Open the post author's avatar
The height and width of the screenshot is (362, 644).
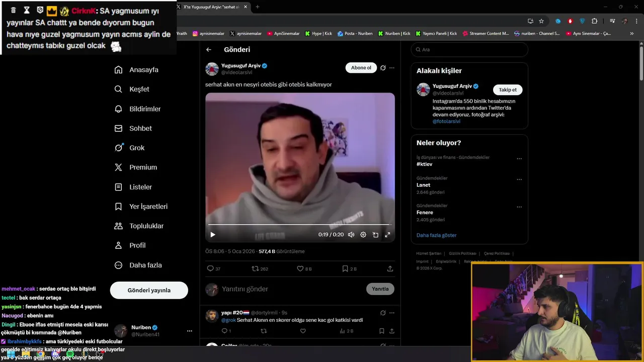(212, 69)
